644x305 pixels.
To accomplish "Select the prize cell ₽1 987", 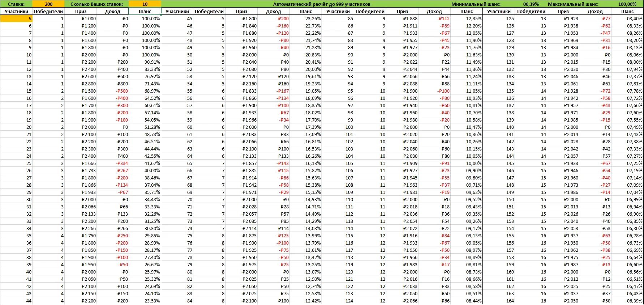I will (x=563, y=264).
